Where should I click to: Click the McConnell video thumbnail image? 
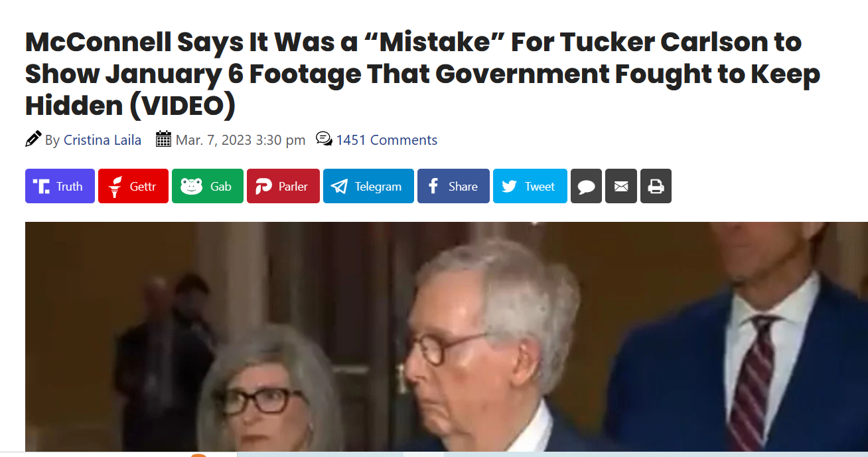(x=447, y=337)
